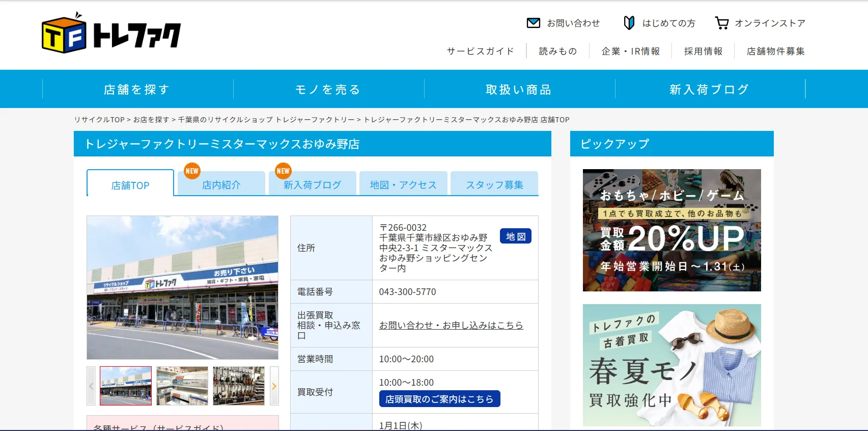Open the toy and game 20%UP banner
Image resolution: width=868 pixels, height=431 pixels.
(x=671, y=230)
